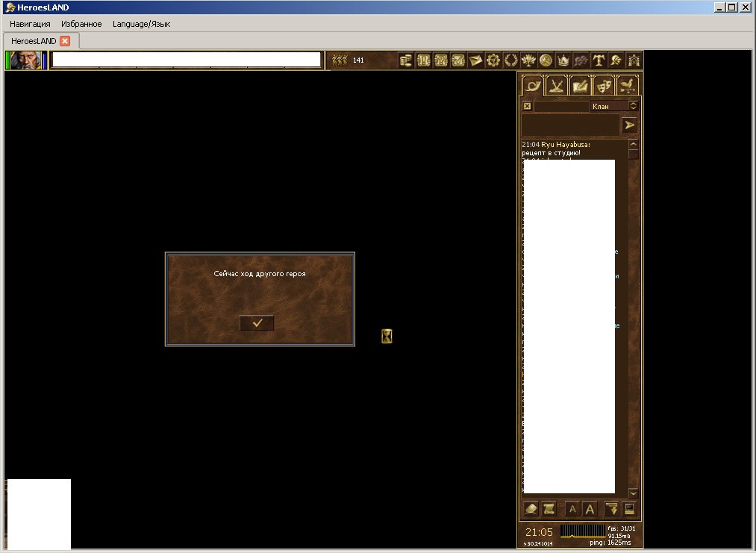
Task: Open the laurel wreath icon
Action: pos(511,60)
